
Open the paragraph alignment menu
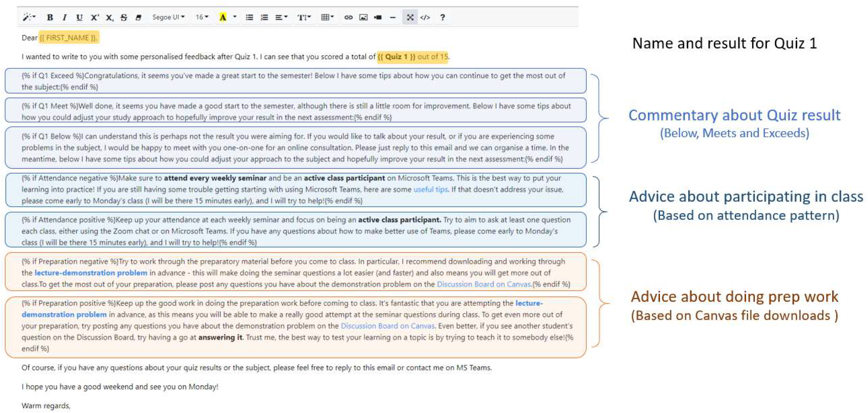pos(281,17)
